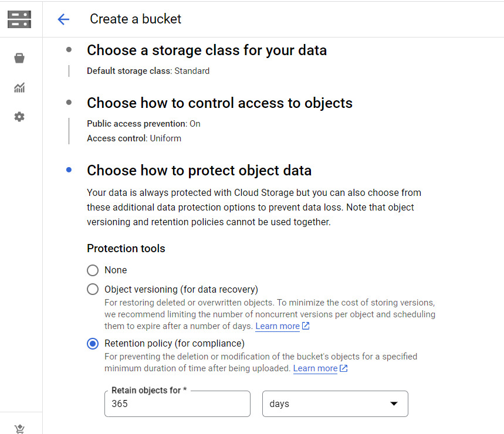Expand the control access to objects section

click(219, 103)
